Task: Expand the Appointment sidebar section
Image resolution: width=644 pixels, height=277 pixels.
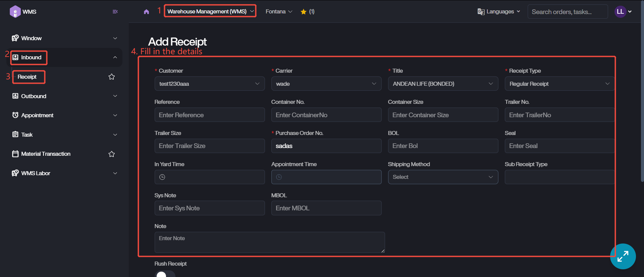Action: (64, 115)
